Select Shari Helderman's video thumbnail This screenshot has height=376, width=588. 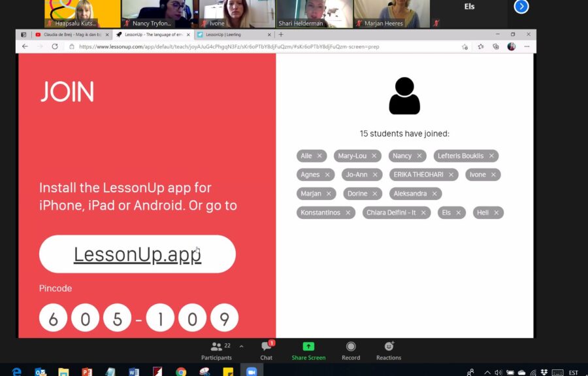coord(315,14)
